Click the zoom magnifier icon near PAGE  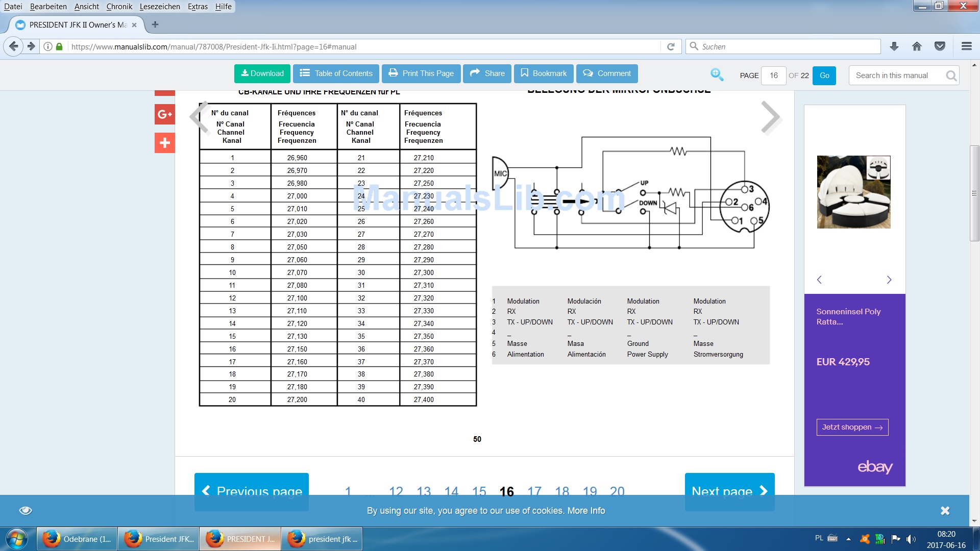[717, 75]
